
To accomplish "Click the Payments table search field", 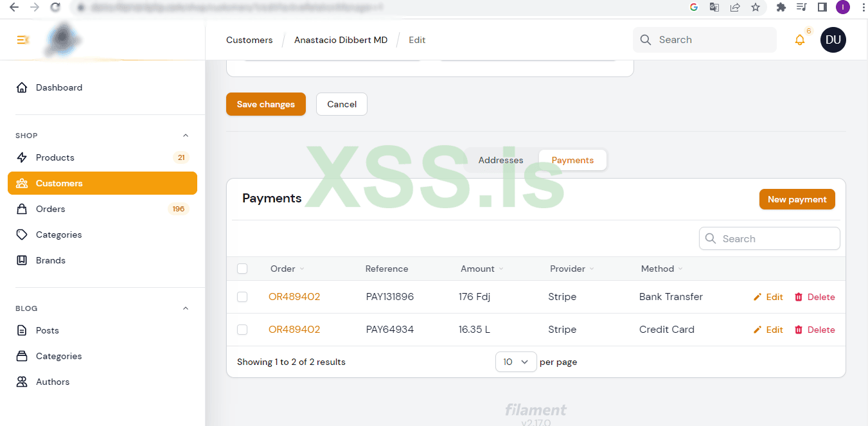I will (770, 238).
